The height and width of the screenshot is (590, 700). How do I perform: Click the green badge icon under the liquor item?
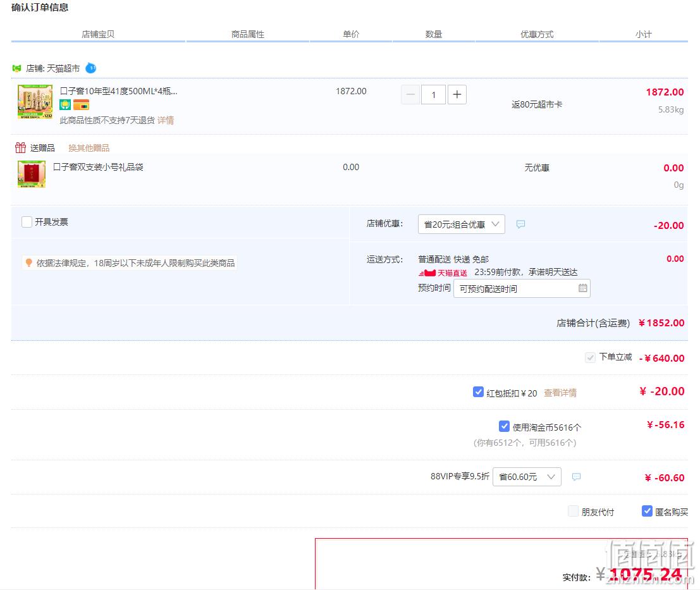point(65,106)
